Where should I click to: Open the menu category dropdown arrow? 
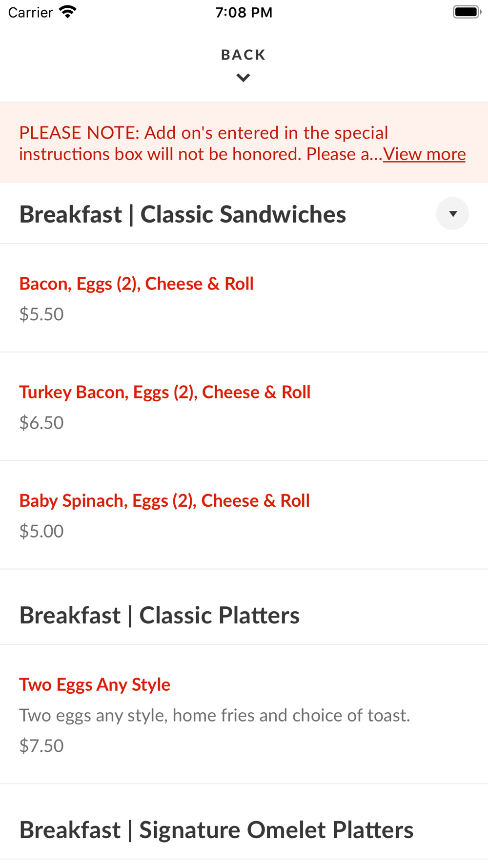452,214
